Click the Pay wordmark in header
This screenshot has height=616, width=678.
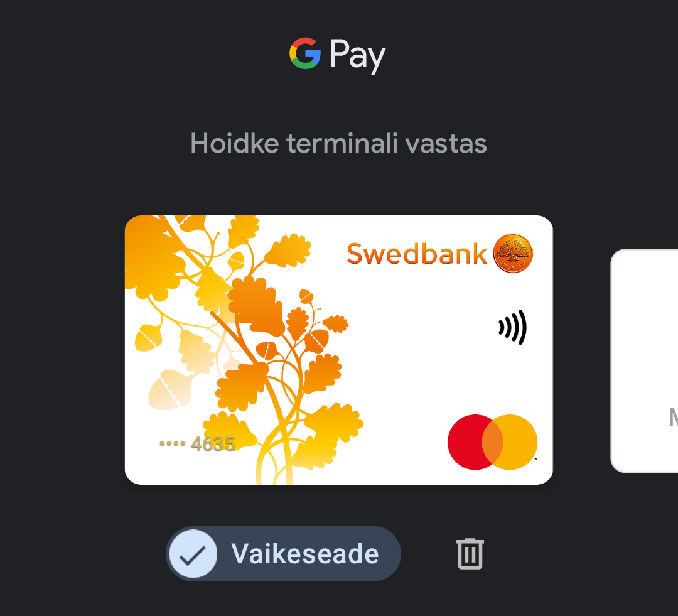point(358,55)
